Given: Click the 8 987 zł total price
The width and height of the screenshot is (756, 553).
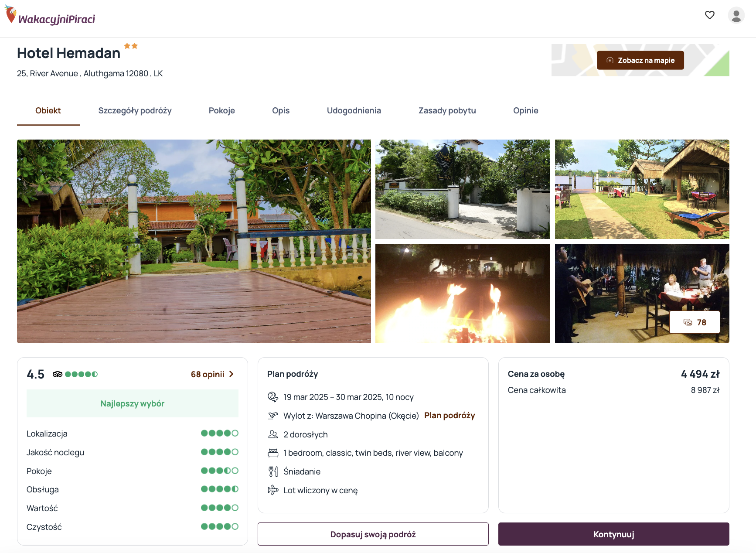Looking at the screenshot, I should [x=705, y=390].
